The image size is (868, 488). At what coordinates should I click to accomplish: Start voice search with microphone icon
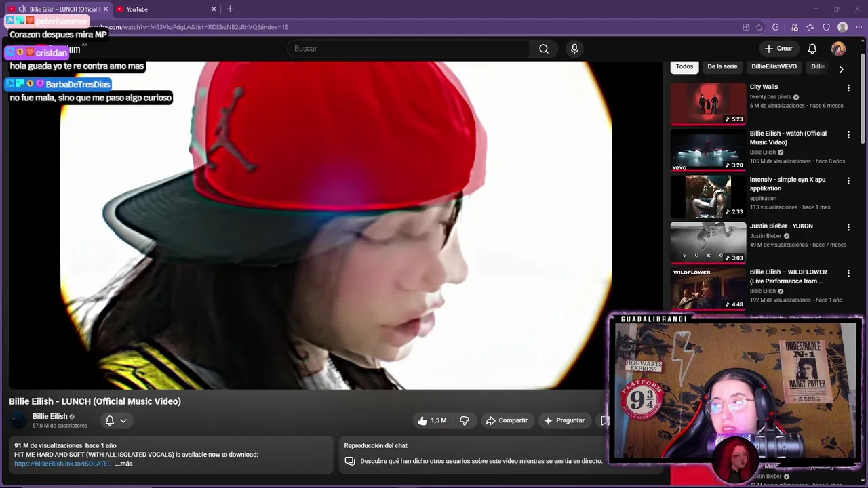point(574,49)
